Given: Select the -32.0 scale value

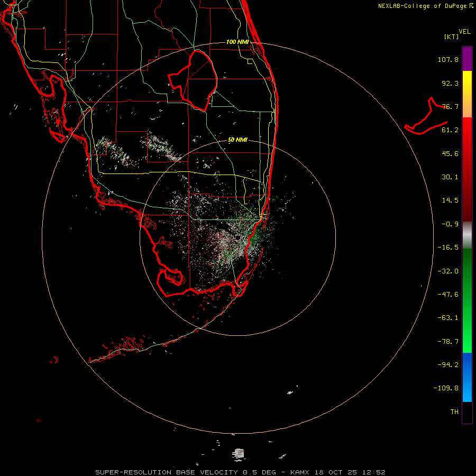Looking at the screenshot, I should click(448, 271).
